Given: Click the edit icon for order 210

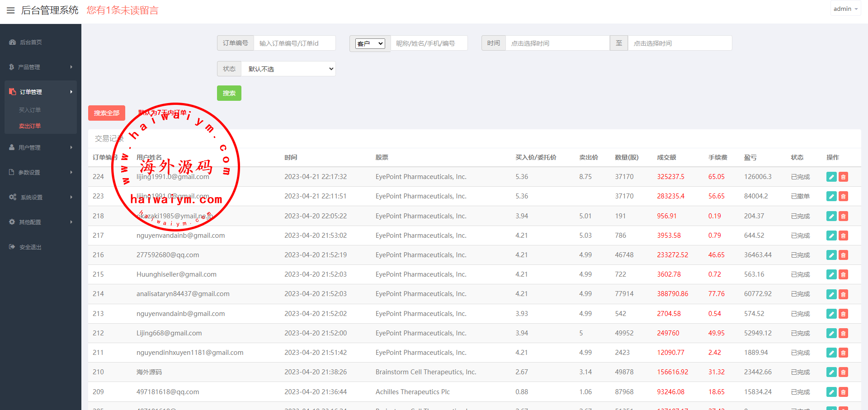Looking at the screenshot, I should (831, 372).
